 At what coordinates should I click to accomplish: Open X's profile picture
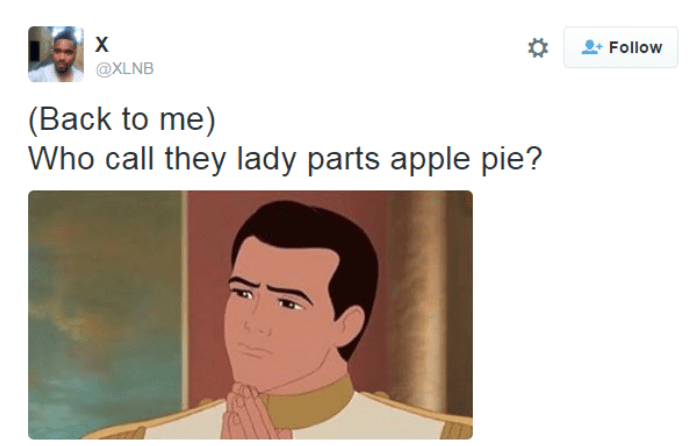56,54
